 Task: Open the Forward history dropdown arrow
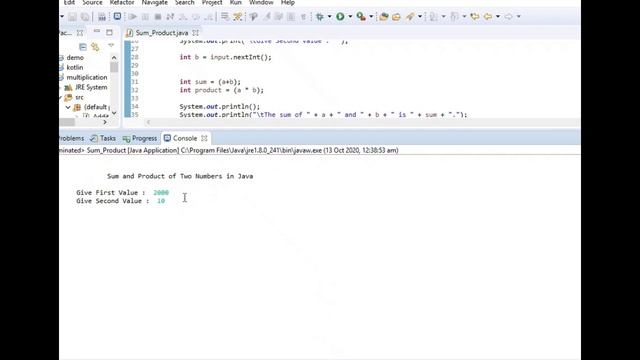(518, 17)
